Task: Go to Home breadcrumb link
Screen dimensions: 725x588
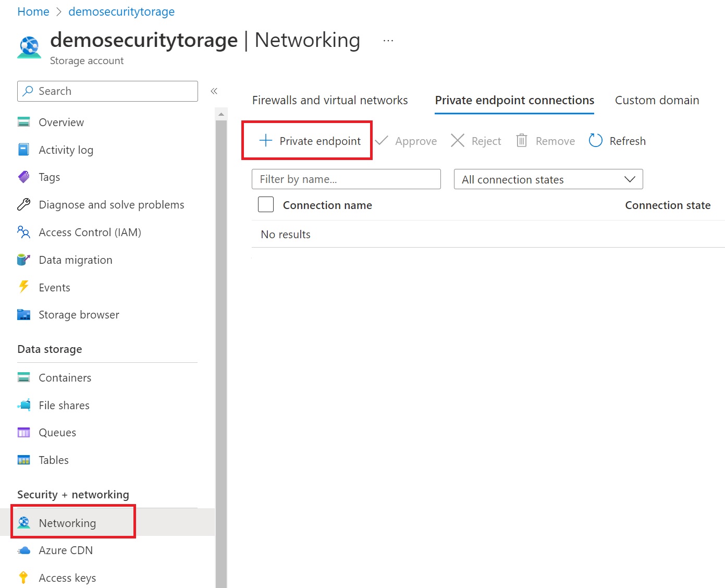Action: click(x=33, y=11)
